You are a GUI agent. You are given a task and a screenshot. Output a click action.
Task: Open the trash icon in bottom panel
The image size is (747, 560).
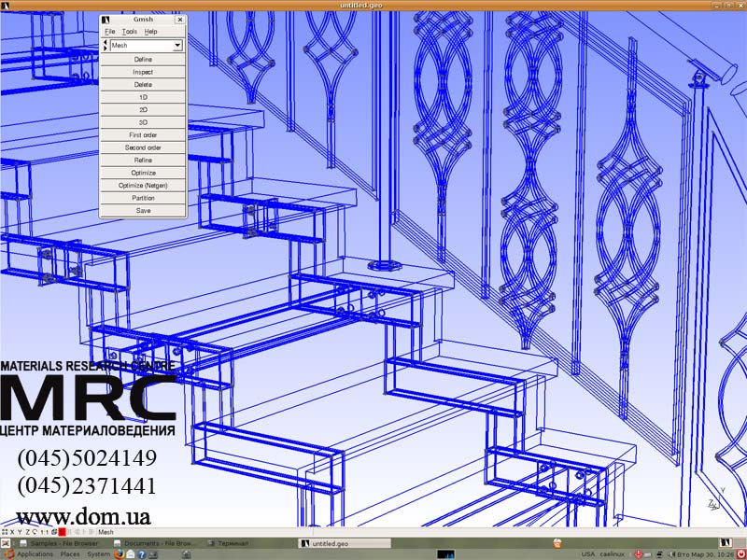point(557,543)
